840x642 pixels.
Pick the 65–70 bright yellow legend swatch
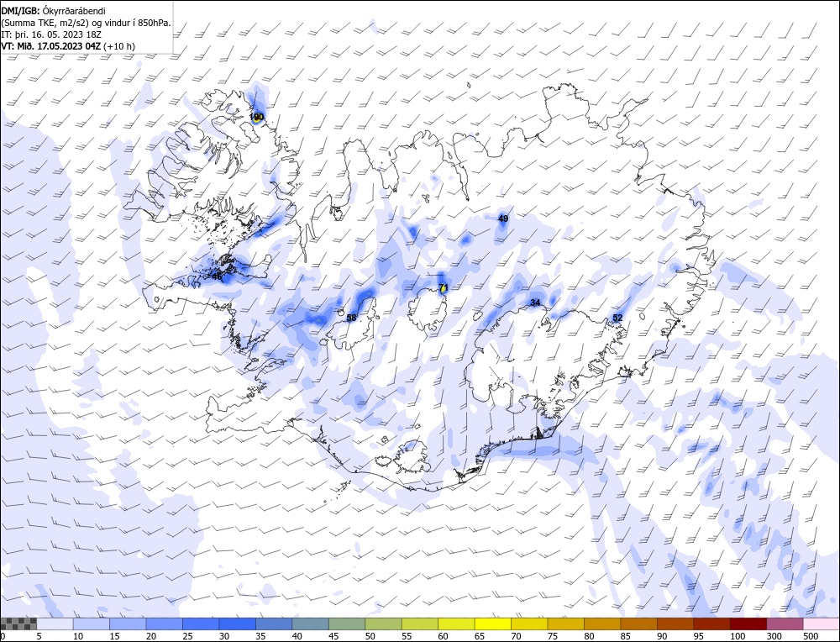click(x=492, y=624)
